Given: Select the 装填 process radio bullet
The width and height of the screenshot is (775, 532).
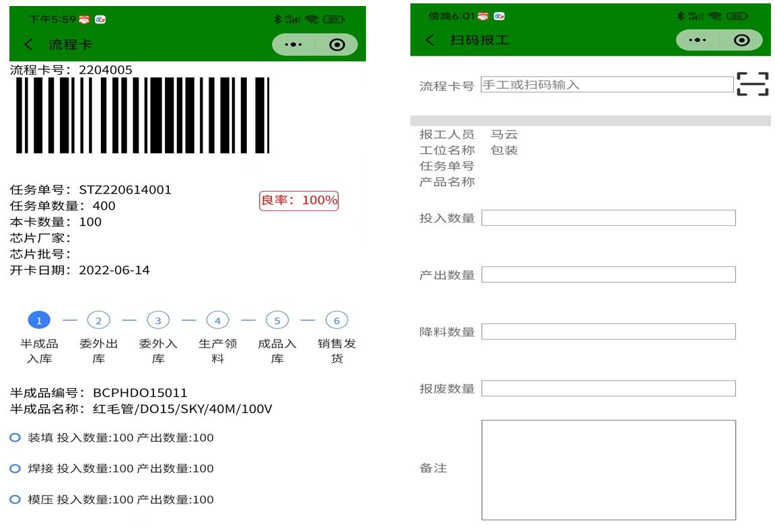Looking at the screenshot, I should tap(15, 438).
